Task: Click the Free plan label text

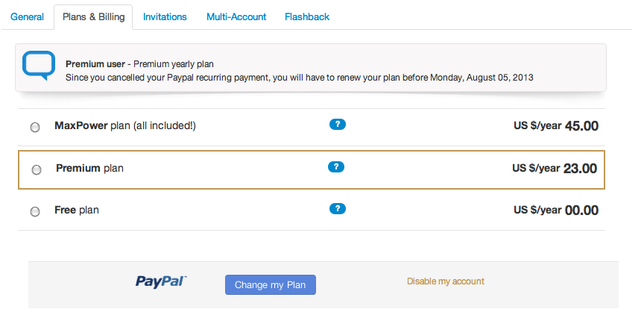Action: point(77,211)
